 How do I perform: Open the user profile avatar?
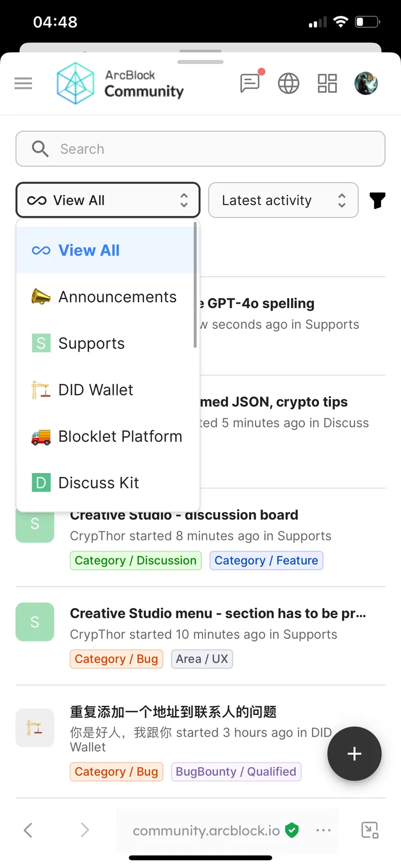tap(366, 84)
